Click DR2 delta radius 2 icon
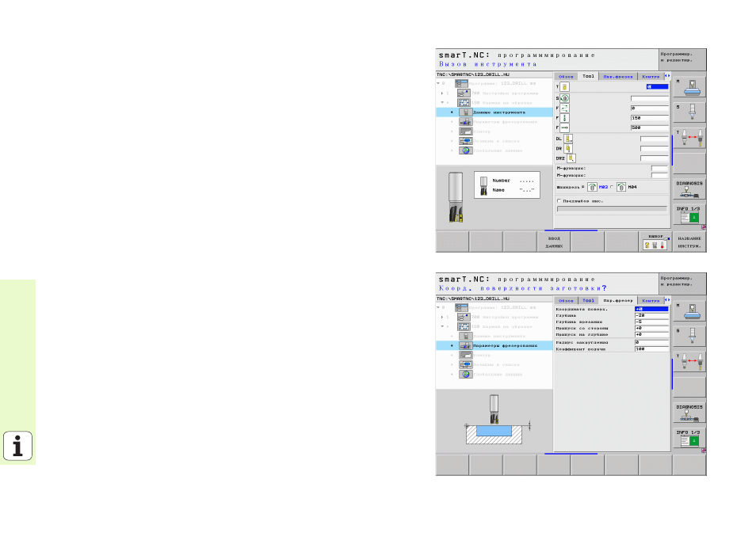Viewport: 756px width, 533px height. pos(571,158)
